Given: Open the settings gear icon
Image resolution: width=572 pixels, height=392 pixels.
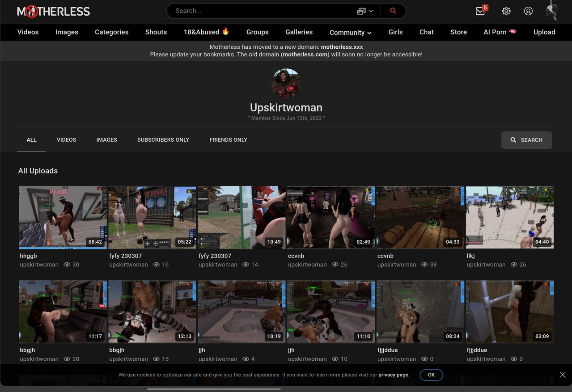Looking at the screenshot, I should [x=506, y=11].
